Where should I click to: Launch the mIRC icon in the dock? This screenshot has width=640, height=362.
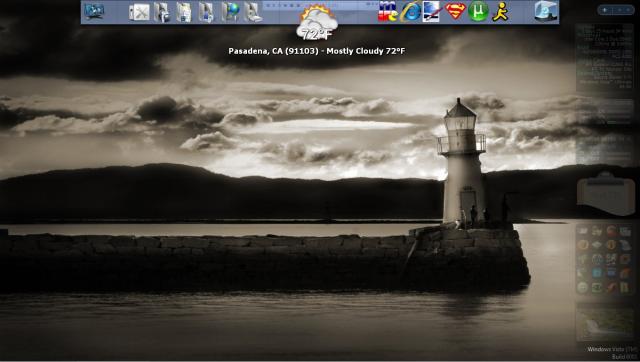tap(387, 11)
